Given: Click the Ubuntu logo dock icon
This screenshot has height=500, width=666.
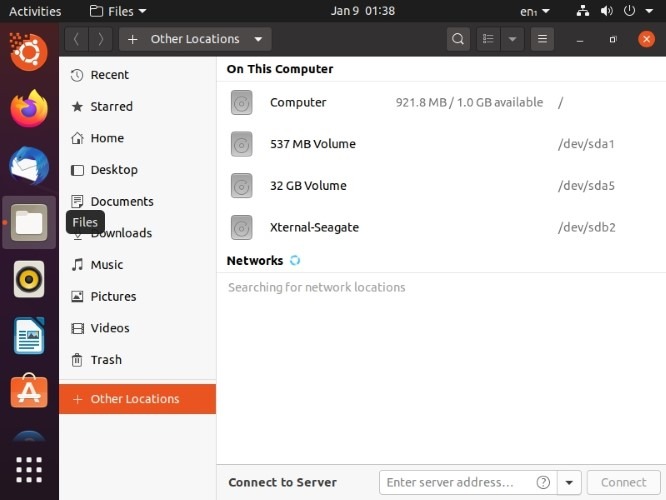Looking at the screenshot, I should tap(29, 52).
